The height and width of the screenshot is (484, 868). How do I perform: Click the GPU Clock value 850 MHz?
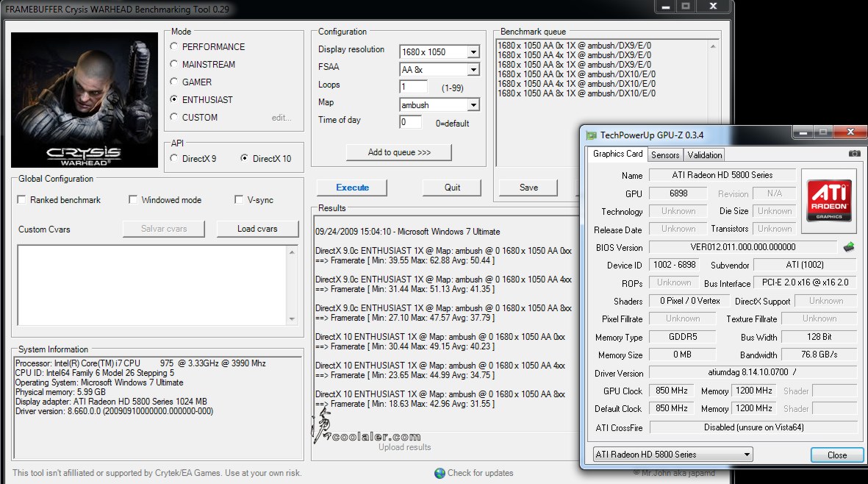(x=672, y=391)
